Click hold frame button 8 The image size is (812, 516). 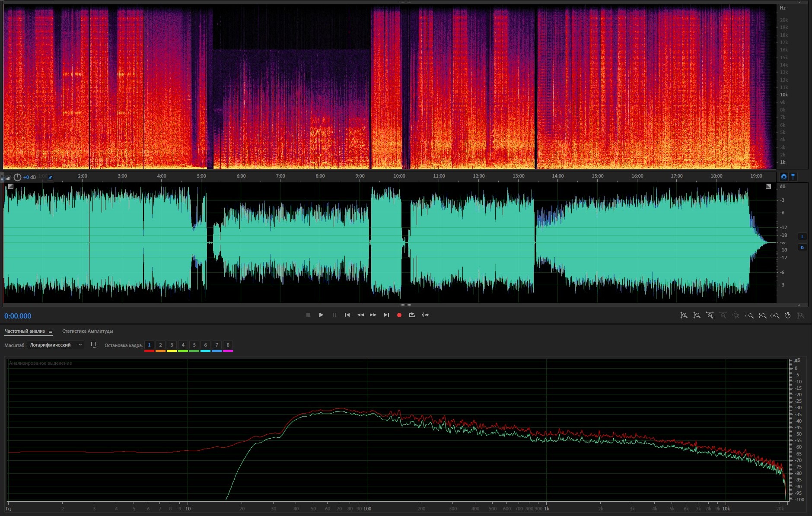pyautogui.click(x=228, y=345)
